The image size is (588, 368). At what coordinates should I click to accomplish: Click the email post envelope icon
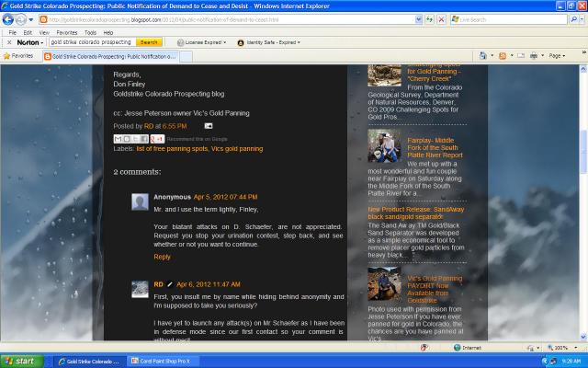[209, 126]
